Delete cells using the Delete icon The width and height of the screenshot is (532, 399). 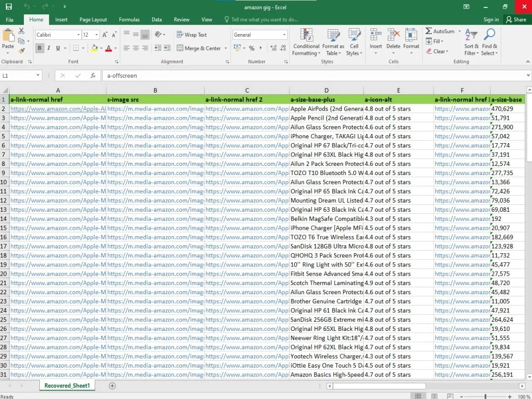click(394, 35)
